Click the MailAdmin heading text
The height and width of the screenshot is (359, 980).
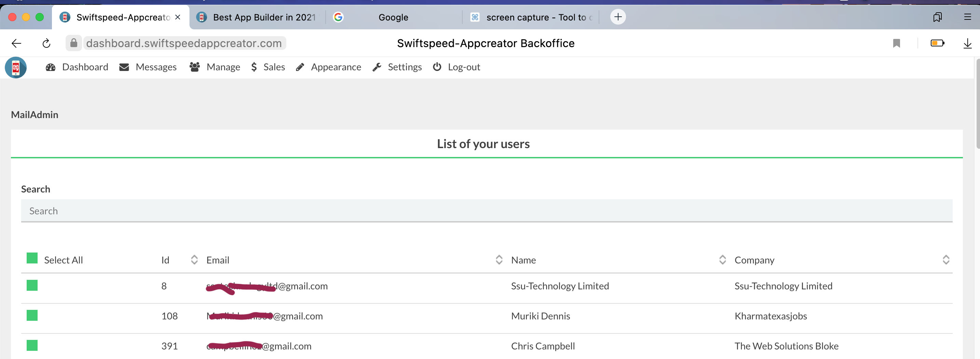(35, 115)
